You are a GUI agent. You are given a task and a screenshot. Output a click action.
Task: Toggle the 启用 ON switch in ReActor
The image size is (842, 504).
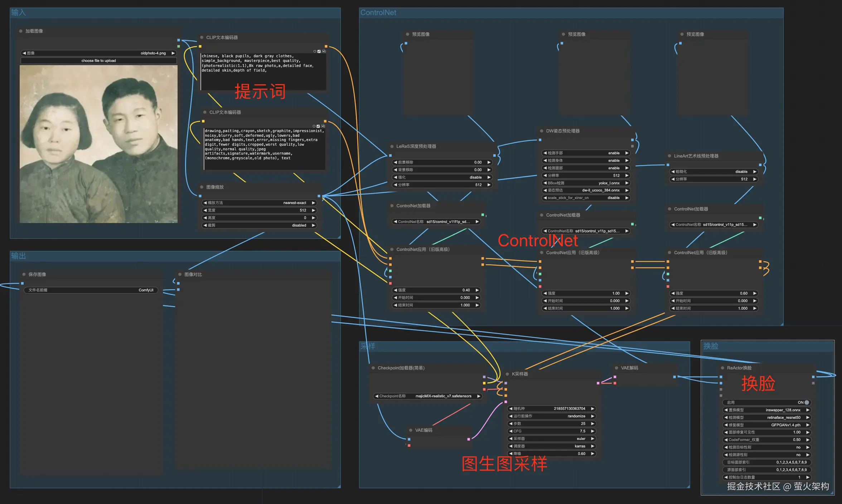(807, 402)
